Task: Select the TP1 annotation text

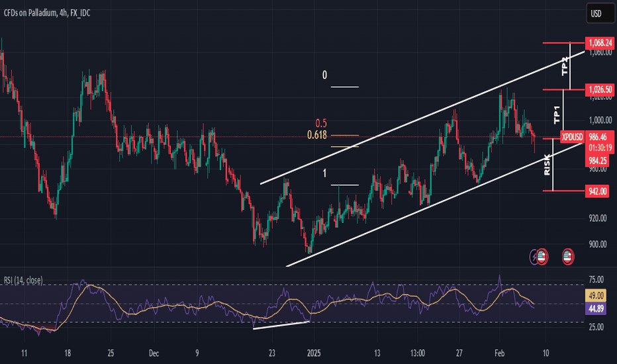Action: pyautogui.click(x=557, y=115)
